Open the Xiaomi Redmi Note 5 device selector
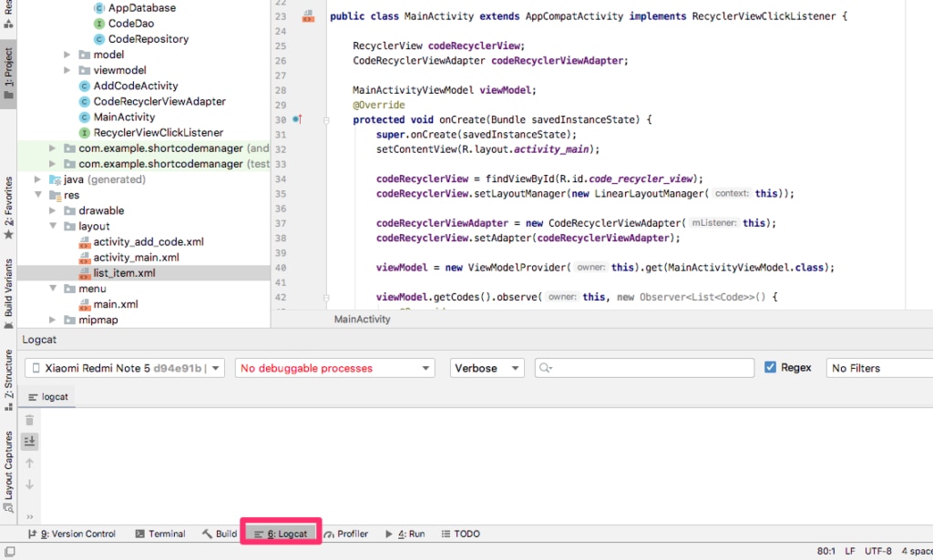The width and height of the screenshot is (933, 560). 127,367
